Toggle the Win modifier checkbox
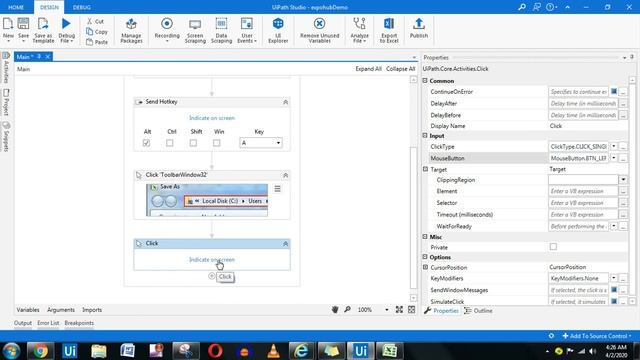 pyautogui.click(x=217, y=143)
